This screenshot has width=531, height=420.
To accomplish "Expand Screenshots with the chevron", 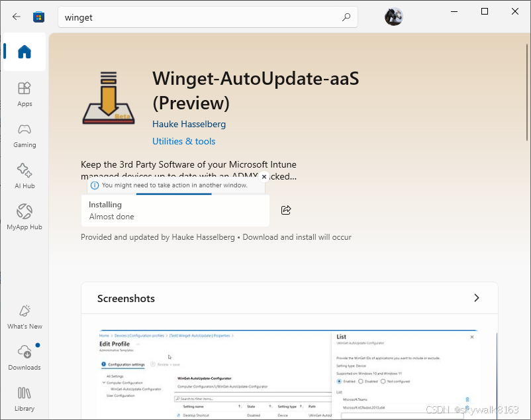I will coord(477,297).
